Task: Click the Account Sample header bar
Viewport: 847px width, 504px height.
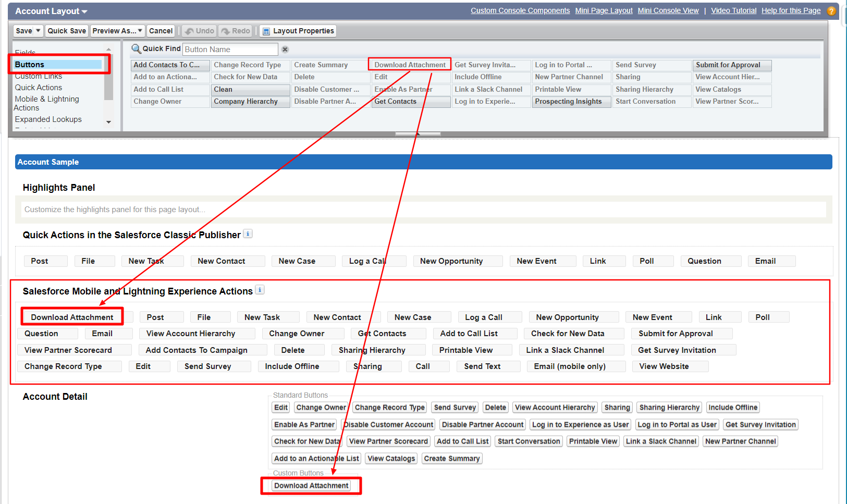Action: tap(423, 162)
